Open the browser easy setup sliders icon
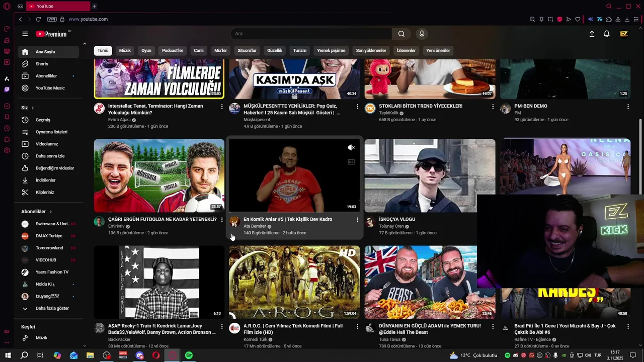Screen dimensions: 644x362 (636, 19)
